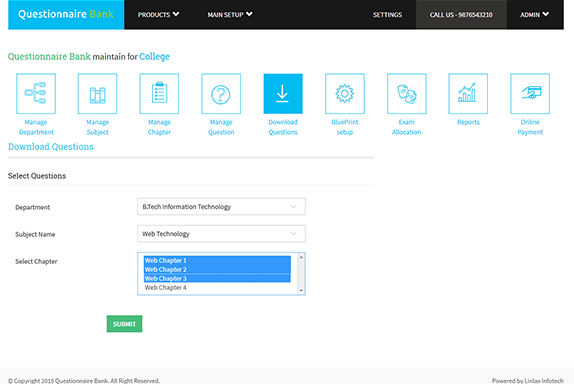Click the Manage Subject label text

[97, 127]
